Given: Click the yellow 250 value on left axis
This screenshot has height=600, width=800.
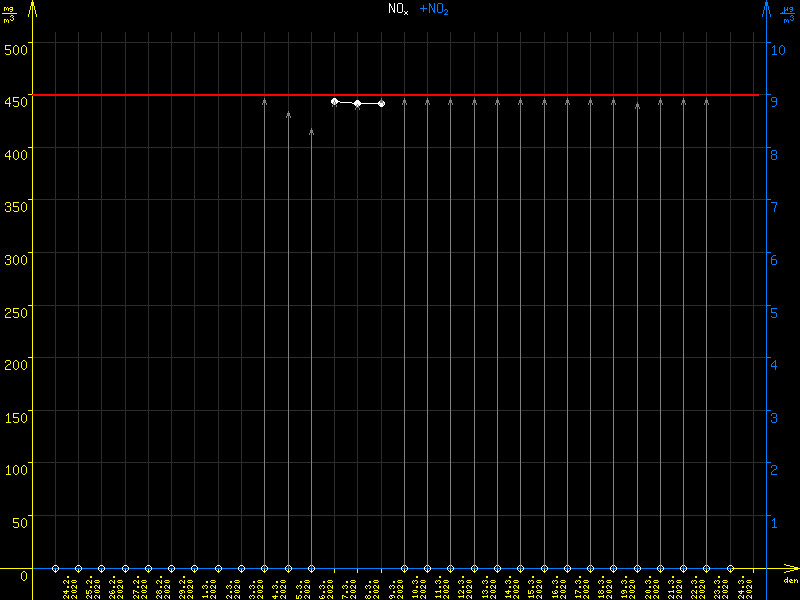Looking at the screenshot, I should coord(15,310).
